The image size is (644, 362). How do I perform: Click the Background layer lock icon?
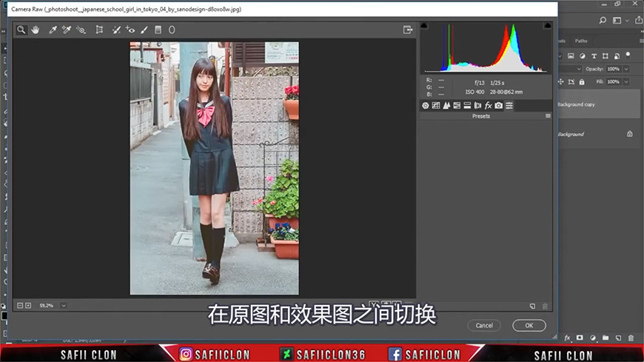(x=630, y=134)
